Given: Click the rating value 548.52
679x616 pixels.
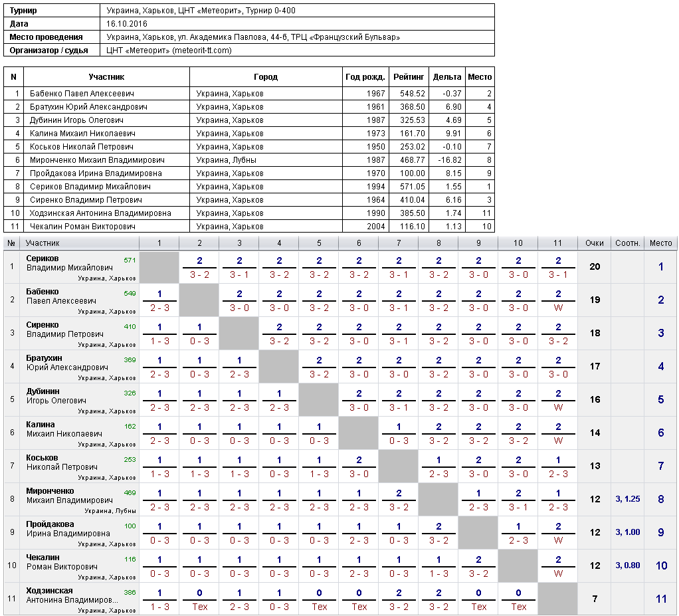Looking at the screenshot, I should tap(412, 94).
